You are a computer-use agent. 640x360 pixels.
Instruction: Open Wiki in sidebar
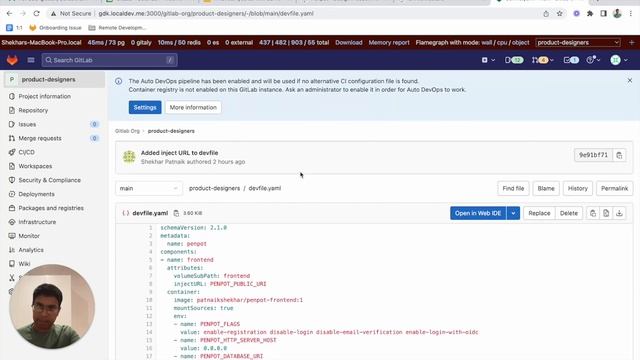tap(24, 264)
